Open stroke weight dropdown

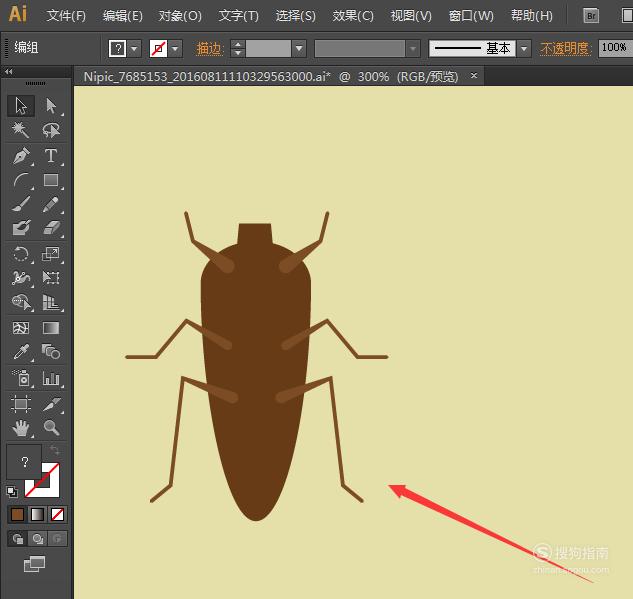click(x=299, y=48)
